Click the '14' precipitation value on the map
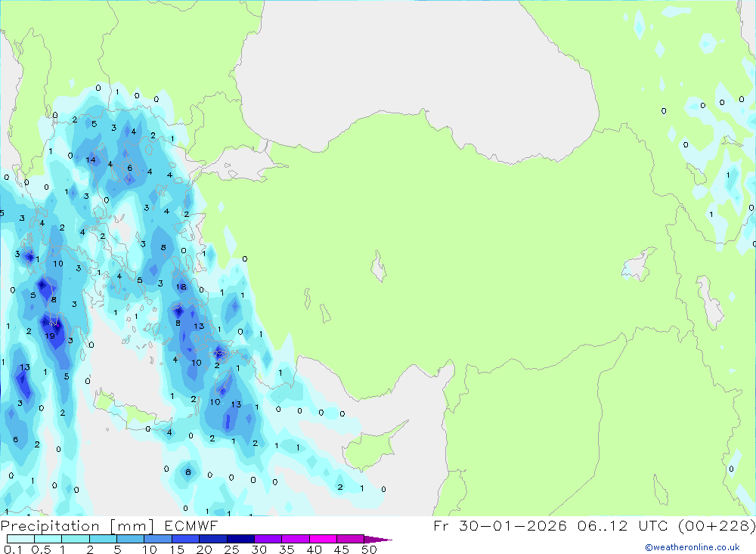Viewport: 756px width, 554px height. pos(91,160)
